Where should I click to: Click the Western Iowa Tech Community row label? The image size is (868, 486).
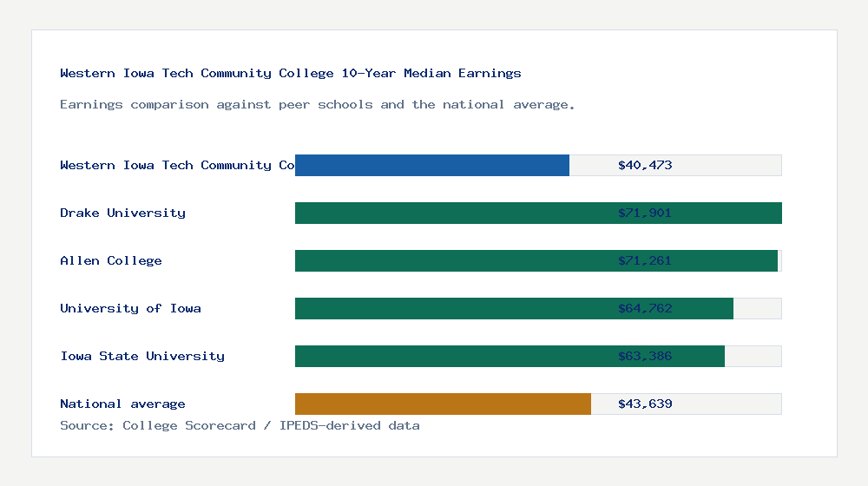[177, 166]
